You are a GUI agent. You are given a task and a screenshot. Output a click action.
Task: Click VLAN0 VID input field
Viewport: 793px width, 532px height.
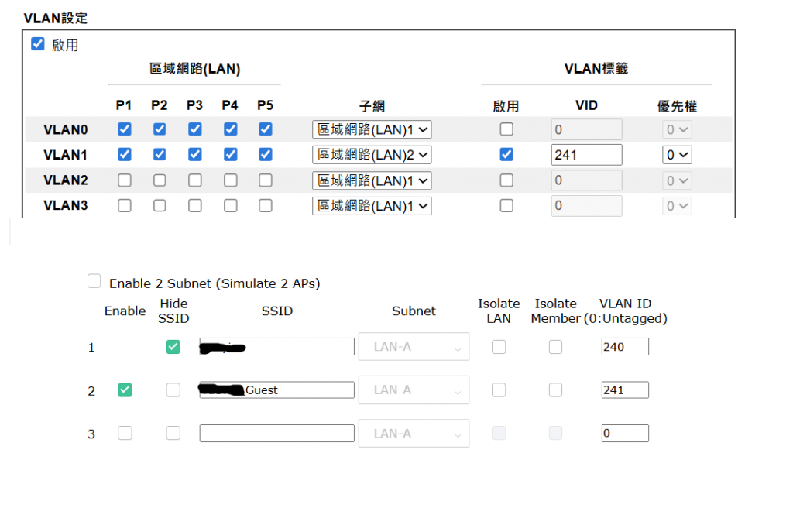587,129
